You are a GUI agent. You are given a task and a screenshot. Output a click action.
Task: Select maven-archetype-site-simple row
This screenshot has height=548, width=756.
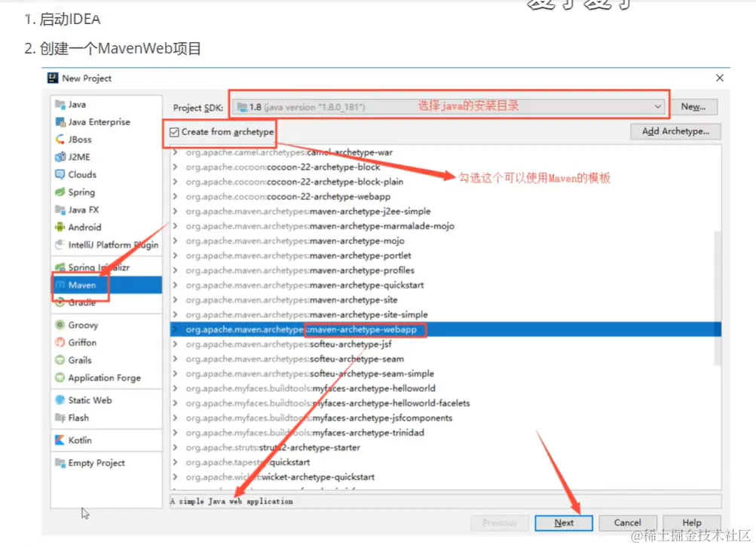pyautogui.click(x=445, y=314)
